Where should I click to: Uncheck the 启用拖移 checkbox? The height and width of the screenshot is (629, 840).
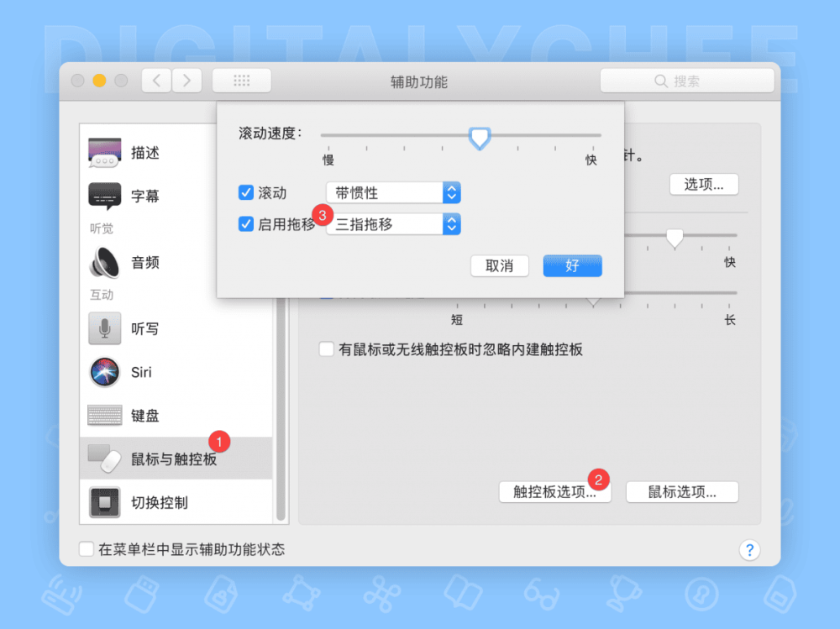(x=246, y=223)
